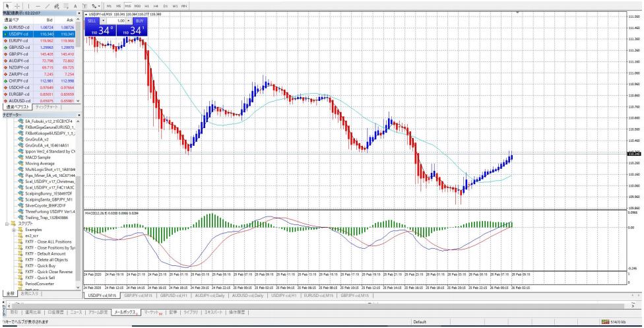Switch to GBPJPY-cd,M15 chart tab next to USDJPY
Image resolution: width=644 pixels, height=328 pixels.
(x=138, y=295)
